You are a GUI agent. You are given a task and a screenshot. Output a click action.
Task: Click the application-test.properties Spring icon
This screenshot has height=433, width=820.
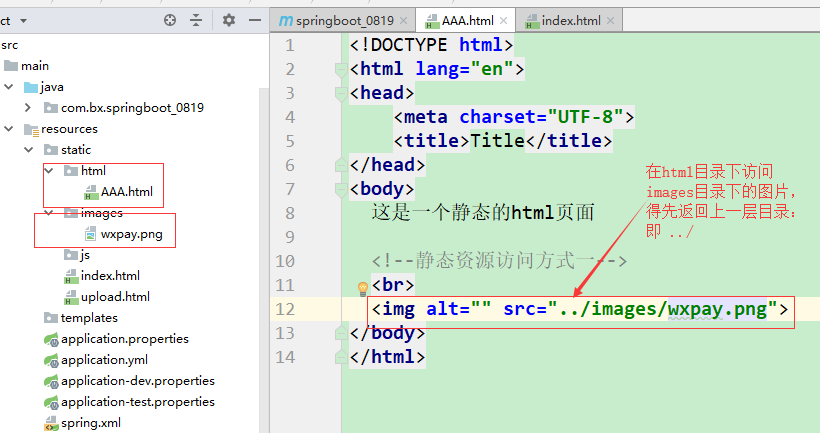[x=51, y=402]
